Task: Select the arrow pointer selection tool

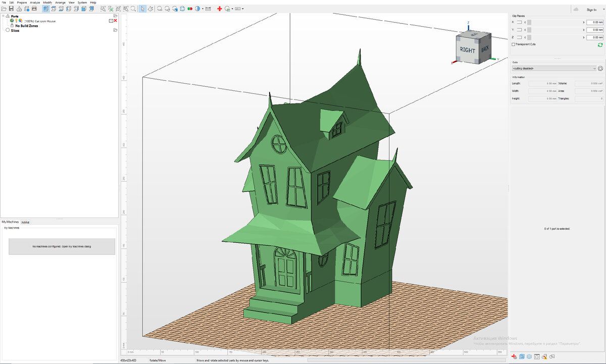Action: click(x=142, y=9)
